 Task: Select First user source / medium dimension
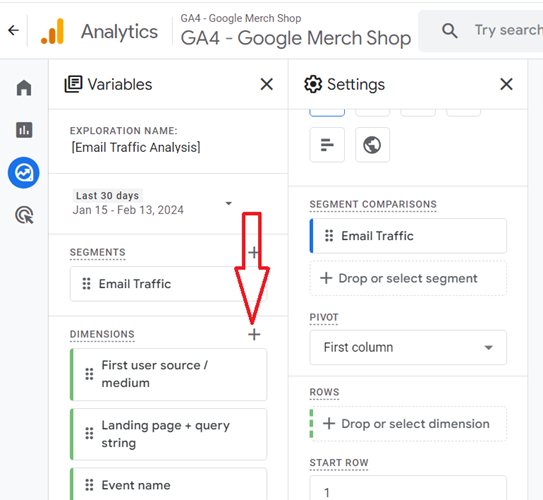[168, 374]
